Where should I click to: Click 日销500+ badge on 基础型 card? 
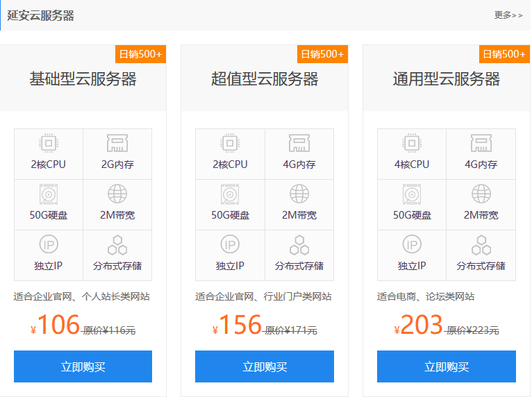pos(140,54)
